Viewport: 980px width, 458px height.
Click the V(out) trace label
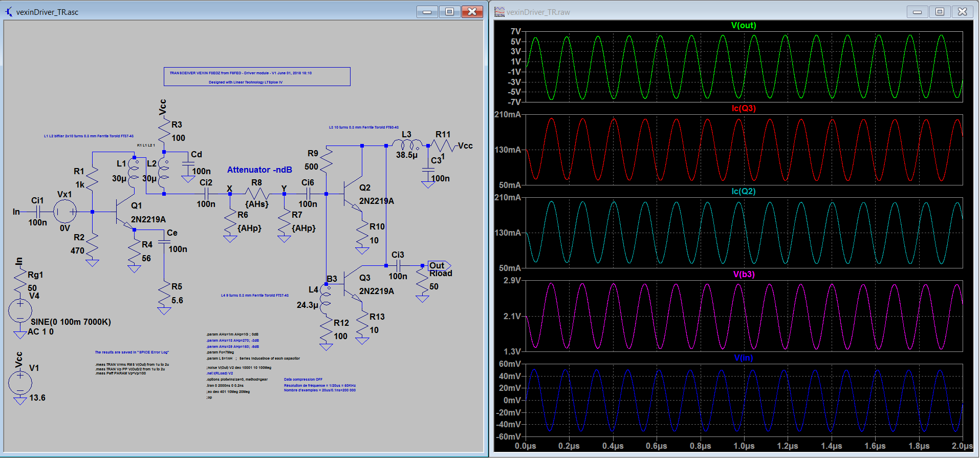(x=743, y=26)
